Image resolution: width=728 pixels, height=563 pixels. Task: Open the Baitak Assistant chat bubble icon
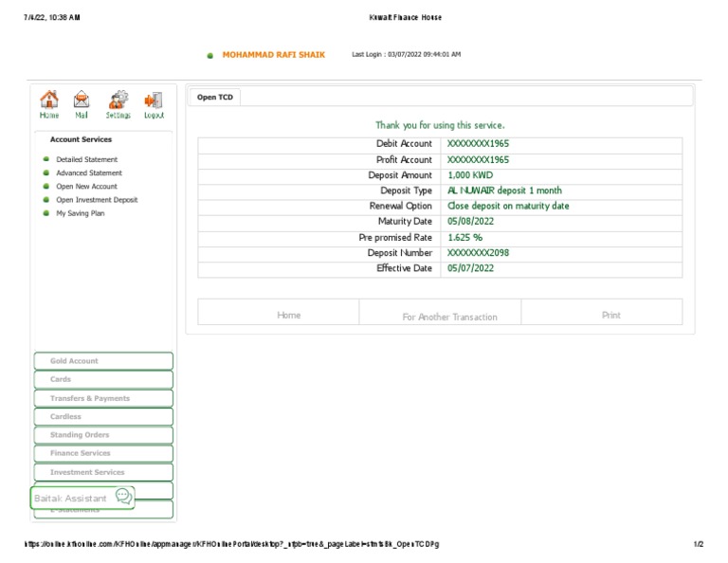(123, 496)
